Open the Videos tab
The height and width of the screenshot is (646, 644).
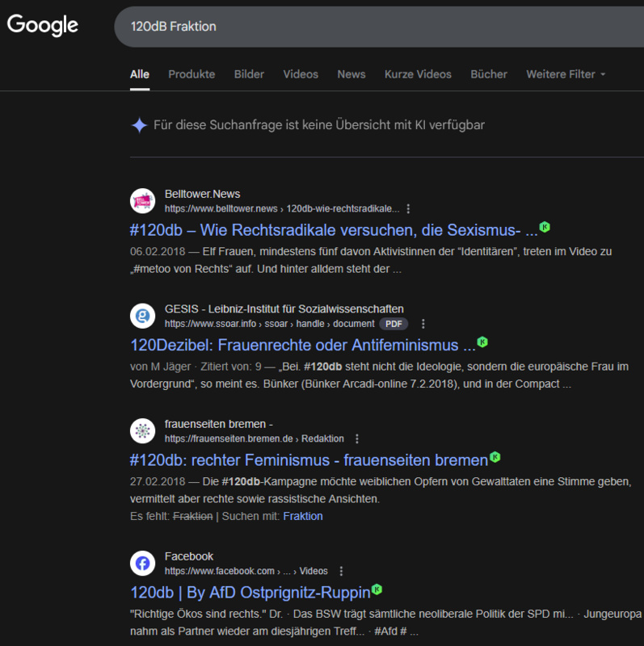301,74
